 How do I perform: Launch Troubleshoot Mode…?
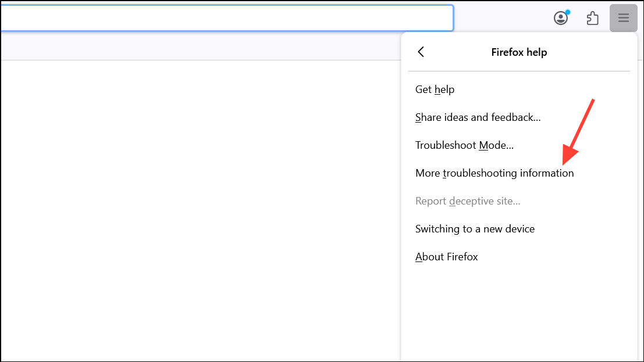[x=464, y=145]
